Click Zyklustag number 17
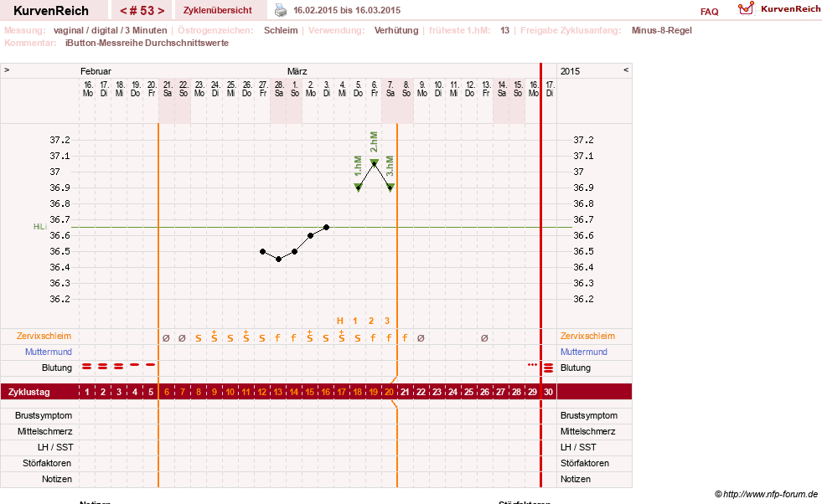Viewport: 822px width, 504px height. 341,392
